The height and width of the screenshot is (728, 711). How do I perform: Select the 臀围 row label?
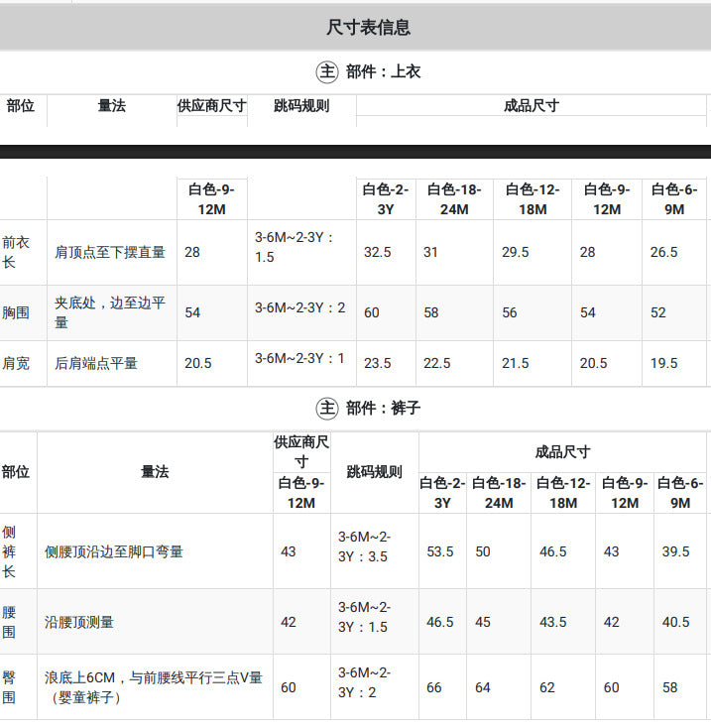pos(9,687)
